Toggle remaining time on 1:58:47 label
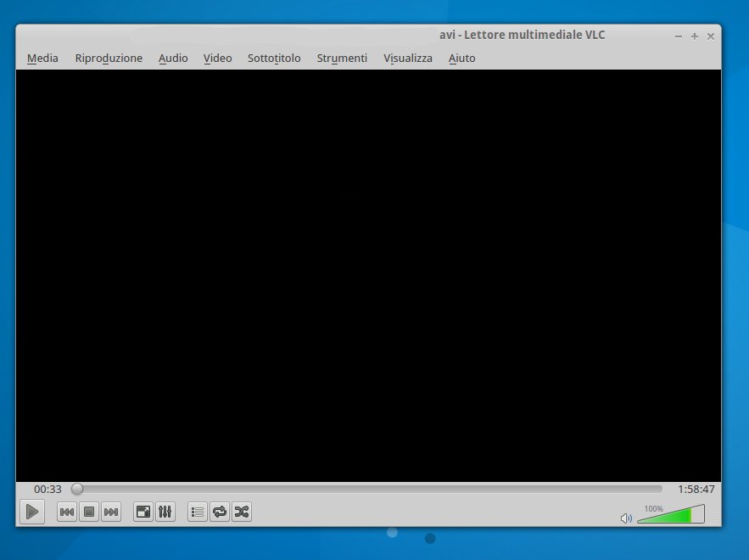 pos(696,490)
